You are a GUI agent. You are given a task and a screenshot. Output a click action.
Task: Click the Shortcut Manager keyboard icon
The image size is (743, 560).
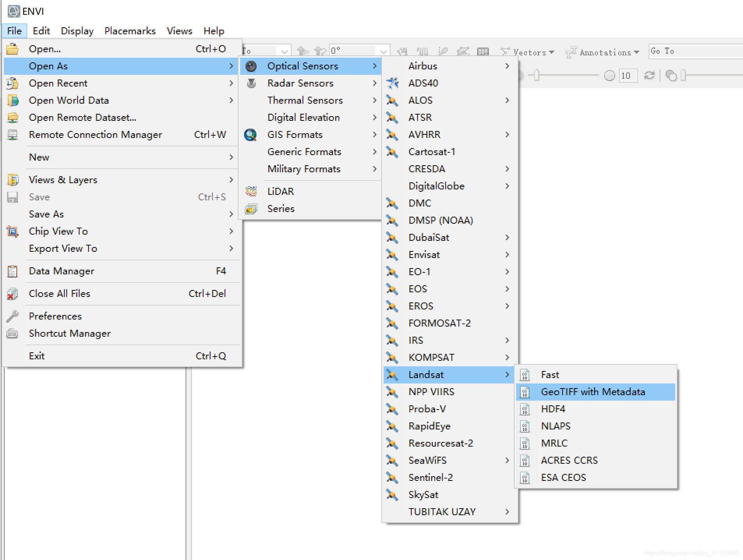tap(12, 333)
